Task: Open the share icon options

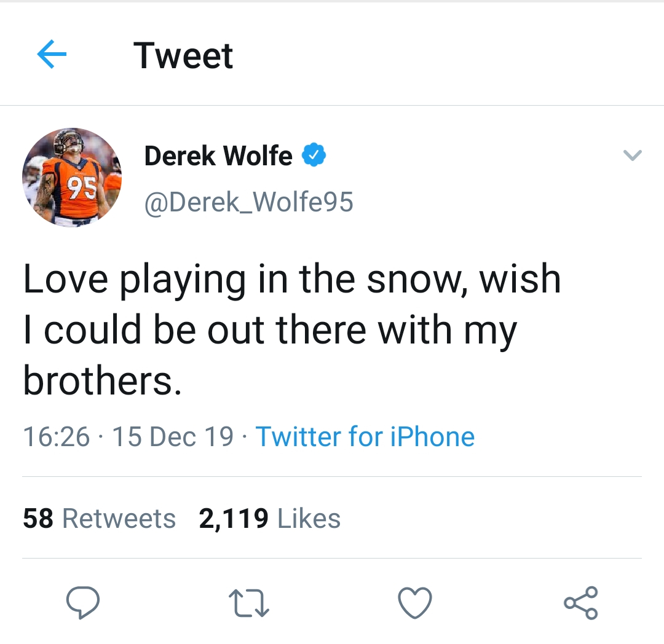Action: tap(581, 602)
